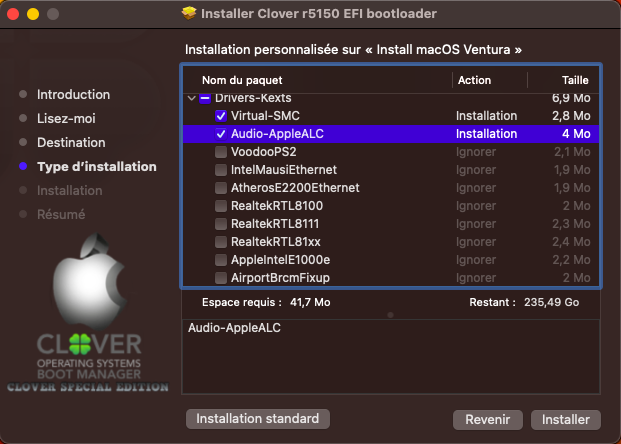This screenshot has height=444, width=621.
Task: Close the installer with red window button
Action: [13, 14]
